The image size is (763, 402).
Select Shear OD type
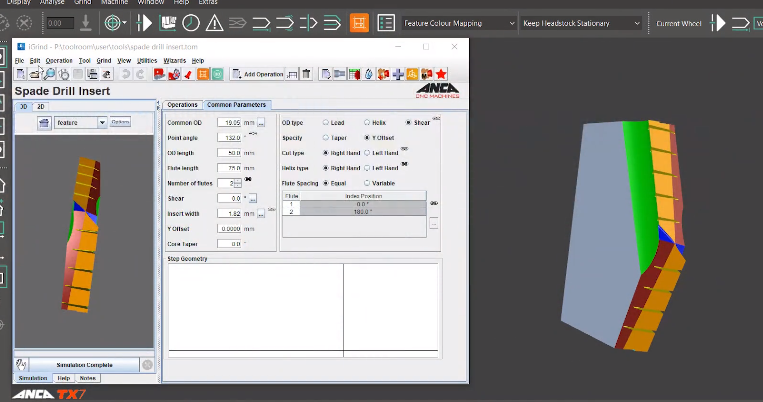(408, 123)
